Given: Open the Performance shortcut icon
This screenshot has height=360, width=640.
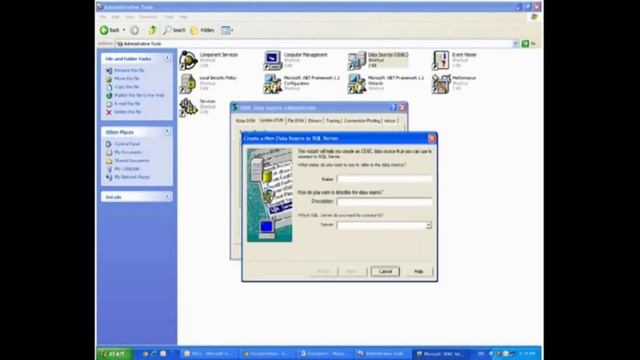Looking at the screenshot, I should pos(441,84).
